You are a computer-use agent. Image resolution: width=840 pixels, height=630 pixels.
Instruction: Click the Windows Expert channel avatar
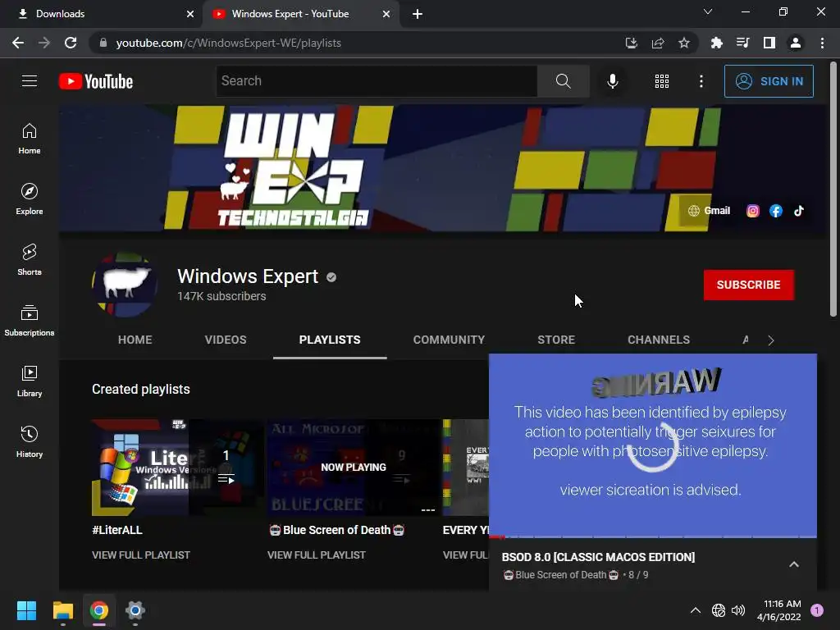(125, 285)
